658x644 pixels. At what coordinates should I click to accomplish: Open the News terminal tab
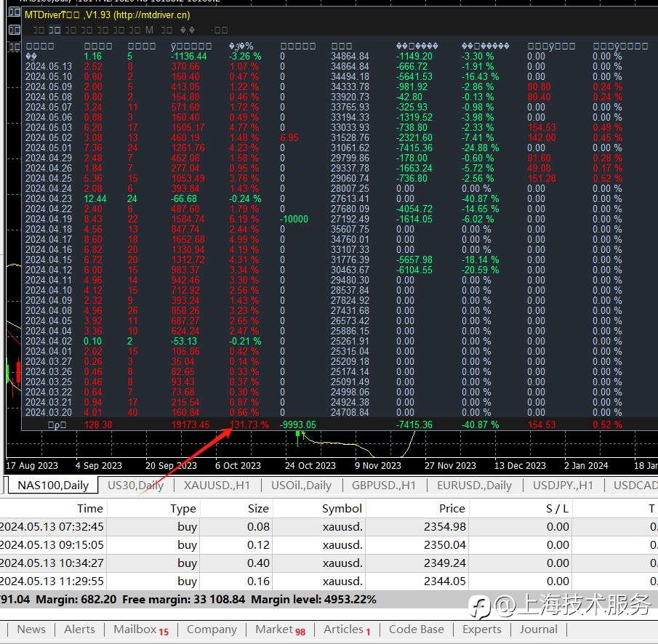pyautogui.click(x=31, y=629)
